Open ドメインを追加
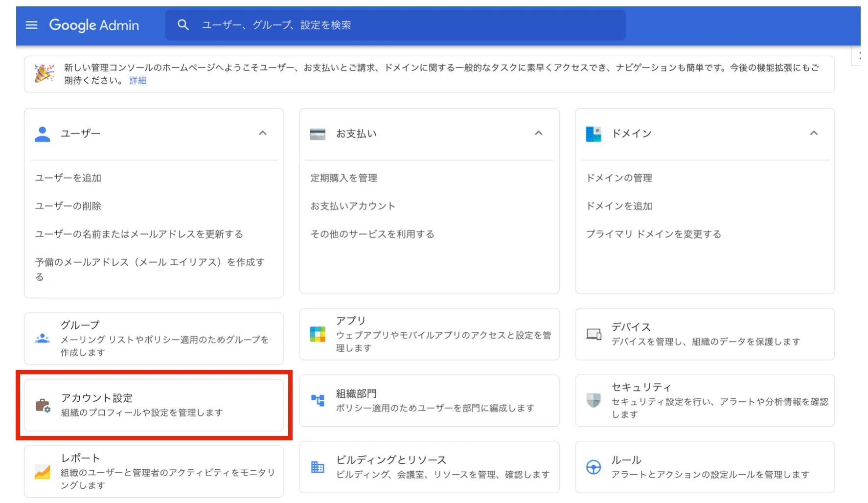868x503 pixels. (x=619, y=206)
